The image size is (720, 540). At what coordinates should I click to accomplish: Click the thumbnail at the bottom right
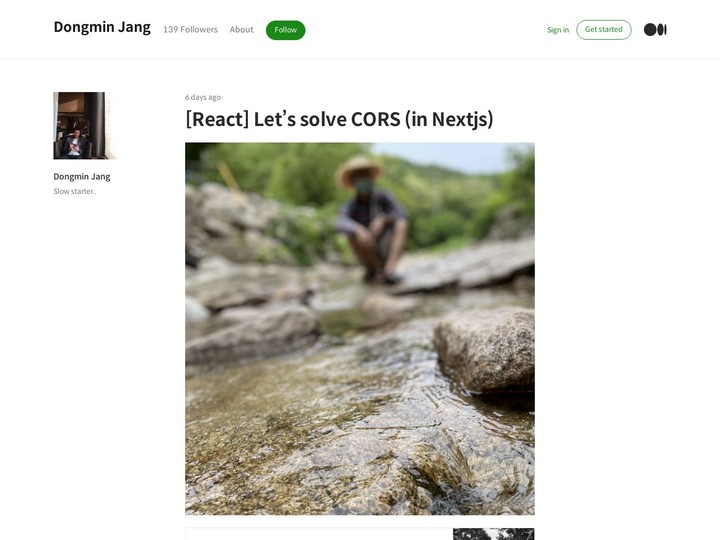point(493,534)
